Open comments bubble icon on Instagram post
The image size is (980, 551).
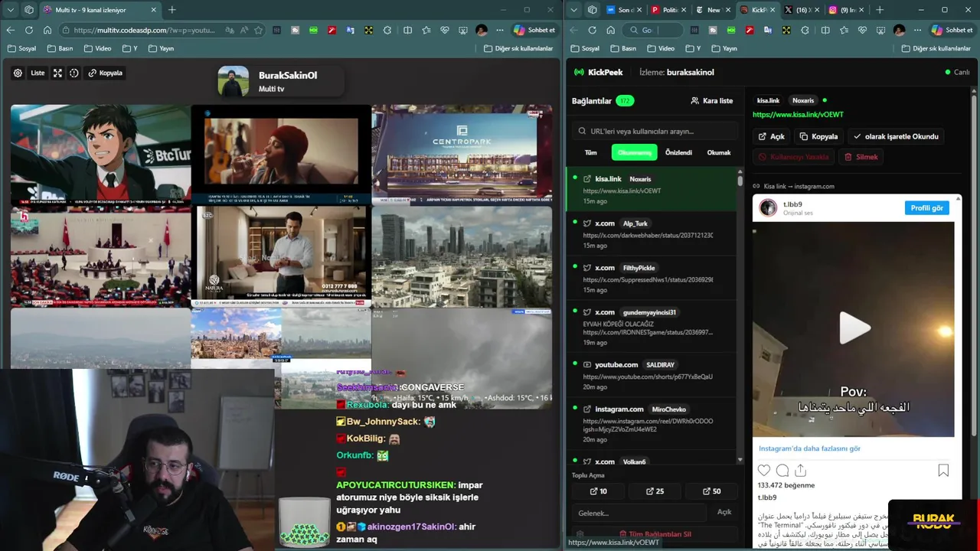click(x=782, y=471)
